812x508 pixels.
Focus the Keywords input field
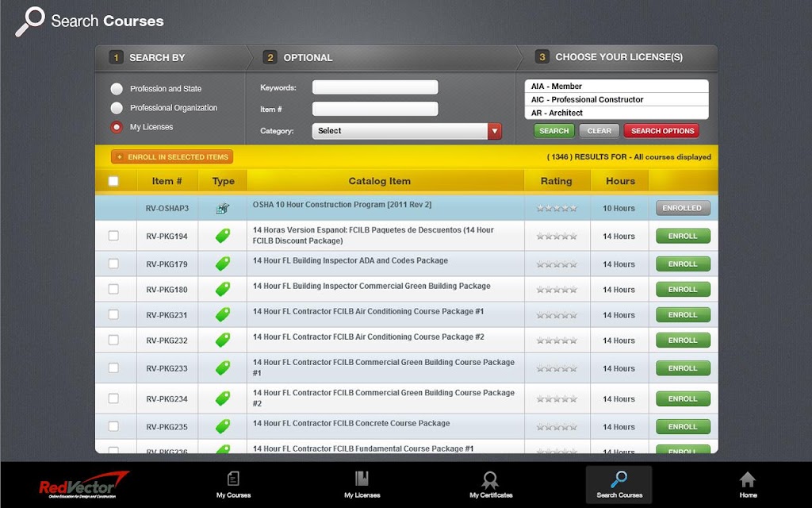[375, 87]
